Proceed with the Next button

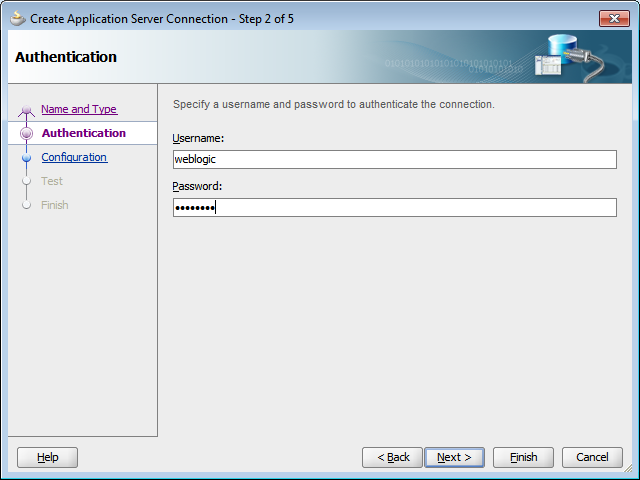[454, 458]
